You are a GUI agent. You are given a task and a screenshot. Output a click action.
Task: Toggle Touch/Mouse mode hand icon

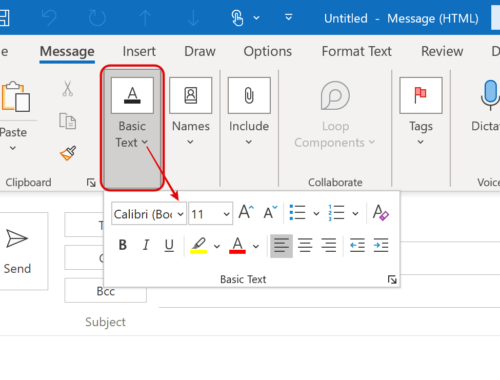pos(237,18)
